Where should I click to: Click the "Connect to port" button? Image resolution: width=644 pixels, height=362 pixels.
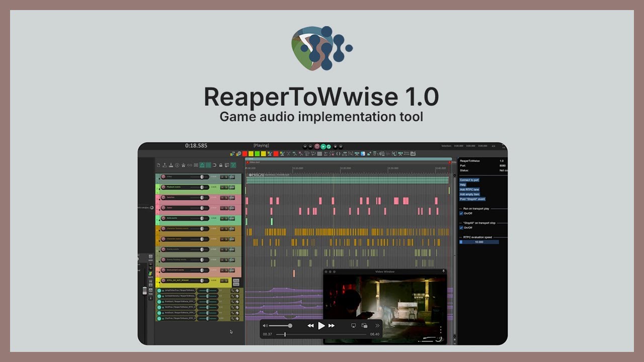pos(469,179)
